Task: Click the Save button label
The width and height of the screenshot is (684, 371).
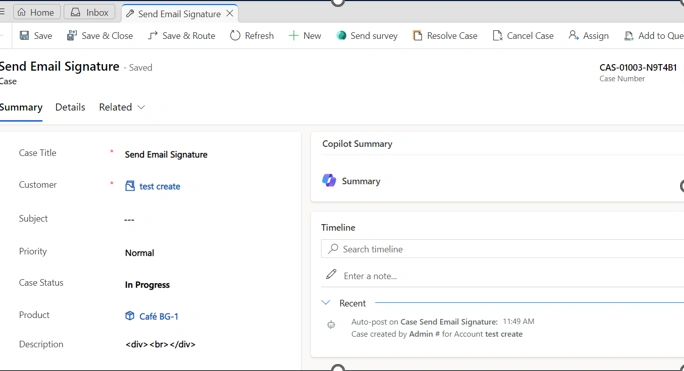Action: click(x=43, y=36)
